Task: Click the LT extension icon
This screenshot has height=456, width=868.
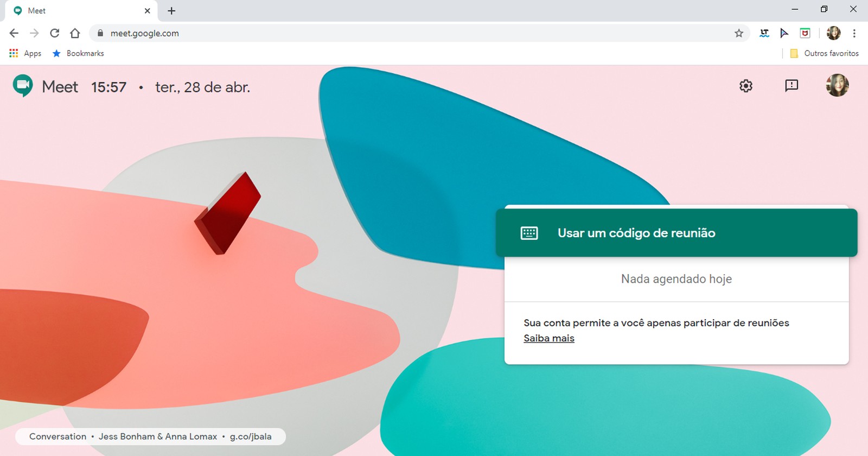Action: [764, 33]
